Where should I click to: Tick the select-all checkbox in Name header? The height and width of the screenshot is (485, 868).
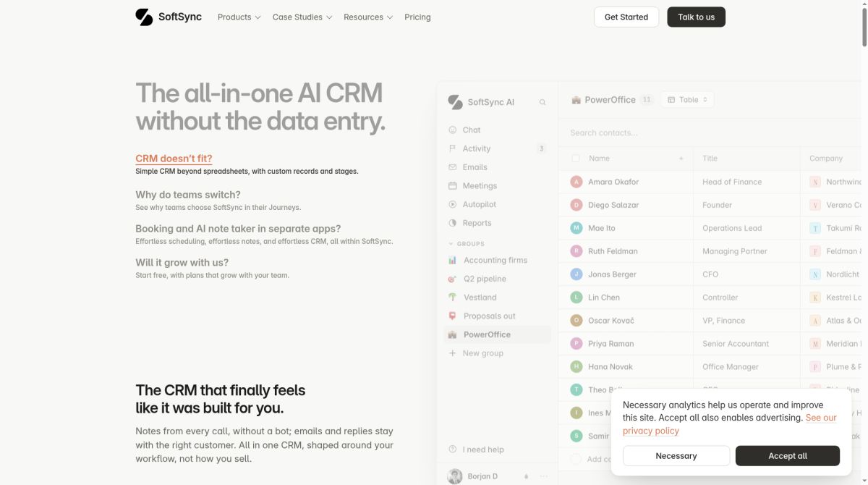[576, 159]
